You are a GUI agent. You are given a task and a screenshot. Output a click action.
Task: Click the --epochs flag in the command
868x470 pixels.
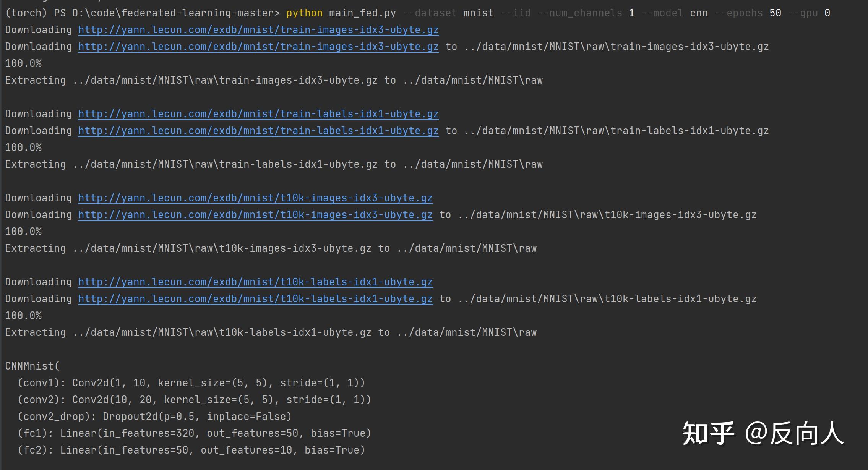pyautogui.click(x=738, y=13)
